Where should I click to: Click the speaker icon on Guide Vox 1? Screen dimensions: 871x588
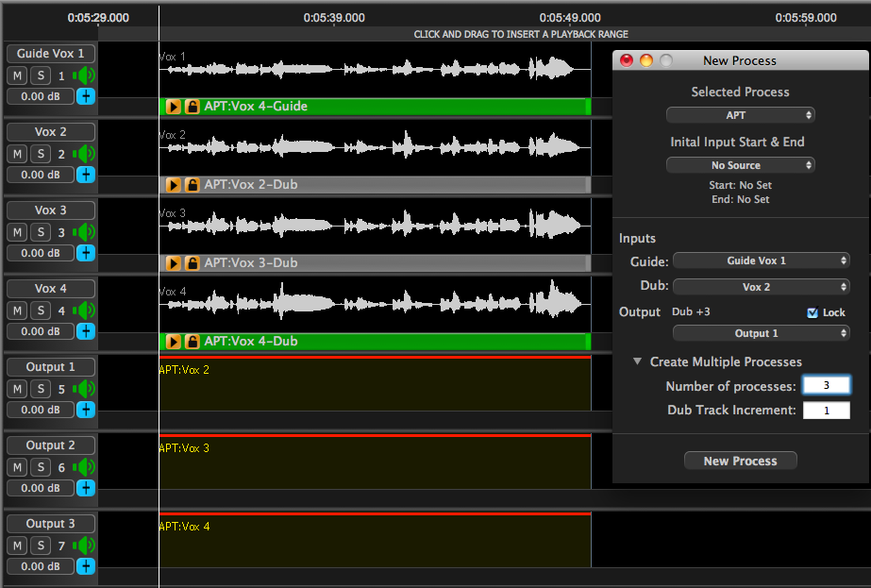point(86,76)
